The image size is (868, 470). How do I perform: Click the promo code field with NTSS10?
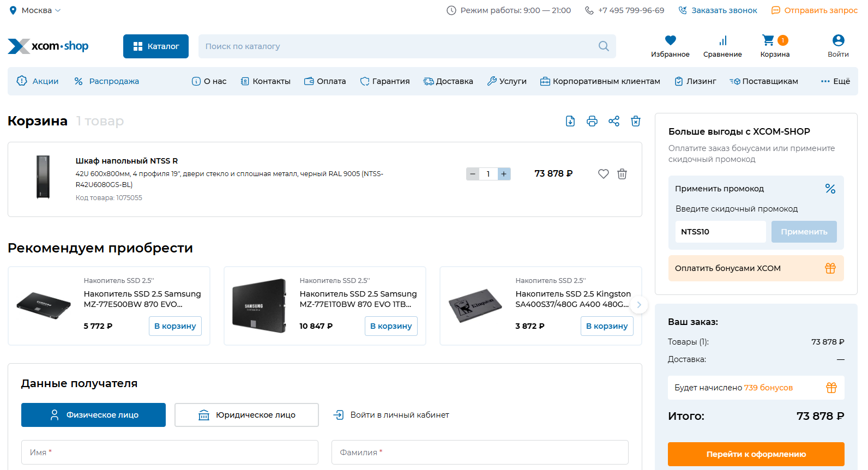click(x=720, y=232)
